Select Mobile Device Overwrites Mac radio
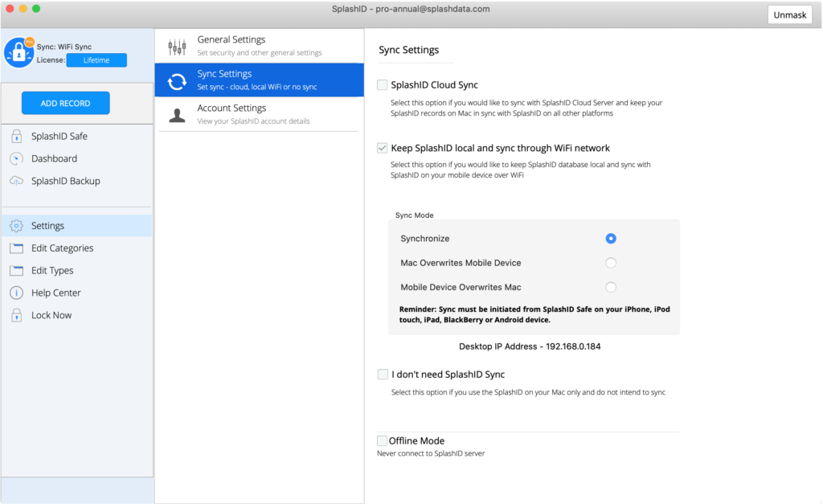Screen dimensions: 823x504 click(611, 287)
